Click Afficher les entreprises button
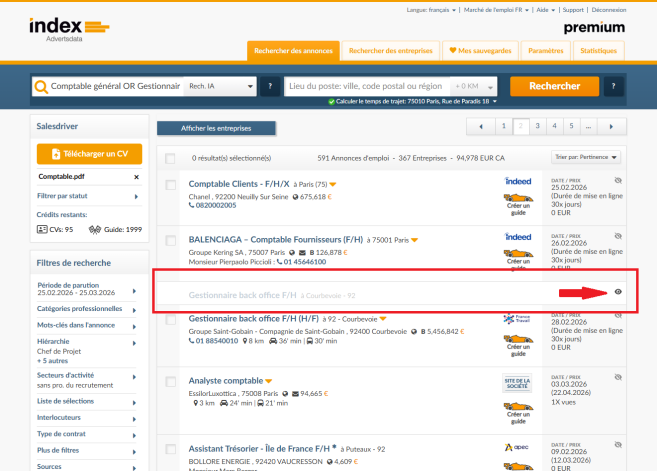This screenshot has height=471, width=657. (x=216, y=128)
